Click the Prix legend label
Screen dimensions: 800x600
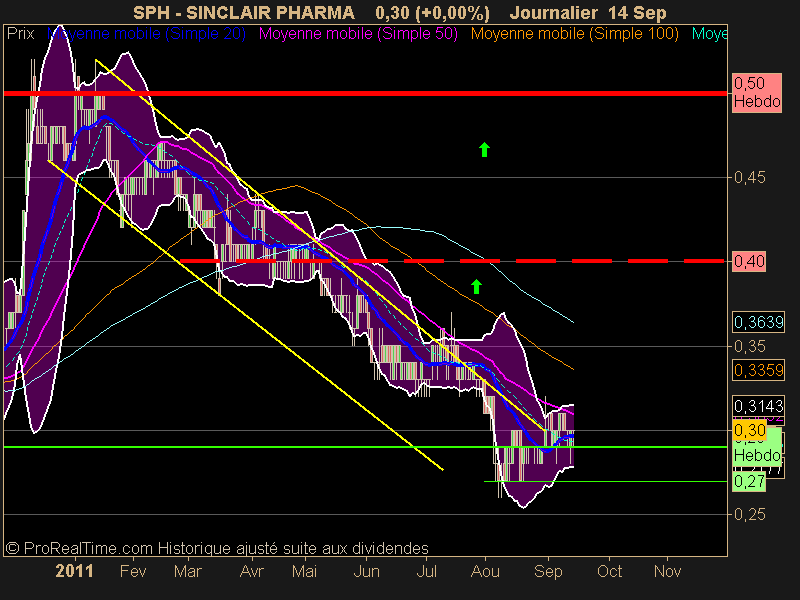[x=20, y=34]
